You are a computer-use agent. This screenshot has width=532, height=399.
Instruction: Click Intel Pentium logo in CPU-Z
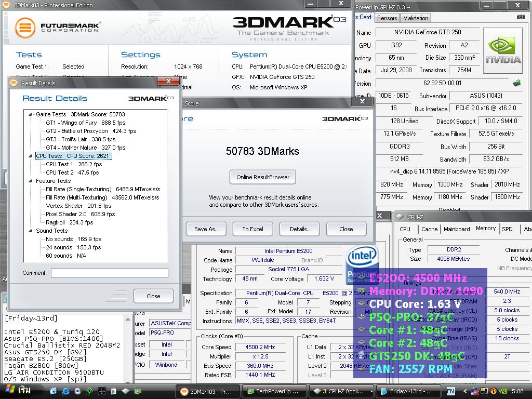coord(362,264)
